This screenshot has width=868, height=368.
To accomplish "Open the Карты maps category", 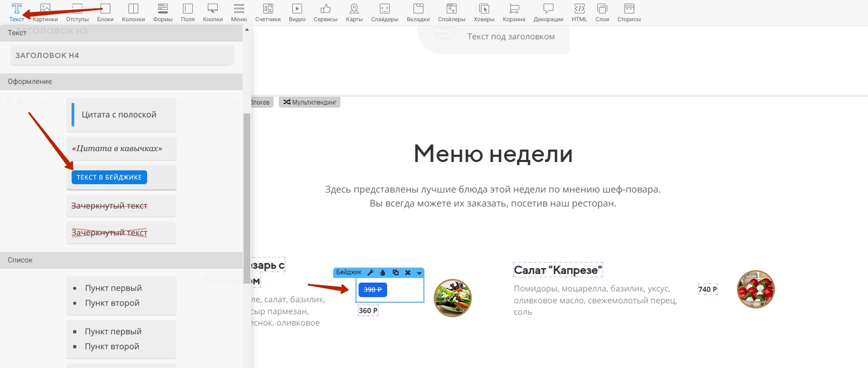I will pyautogui.click(x=354, y=13).
